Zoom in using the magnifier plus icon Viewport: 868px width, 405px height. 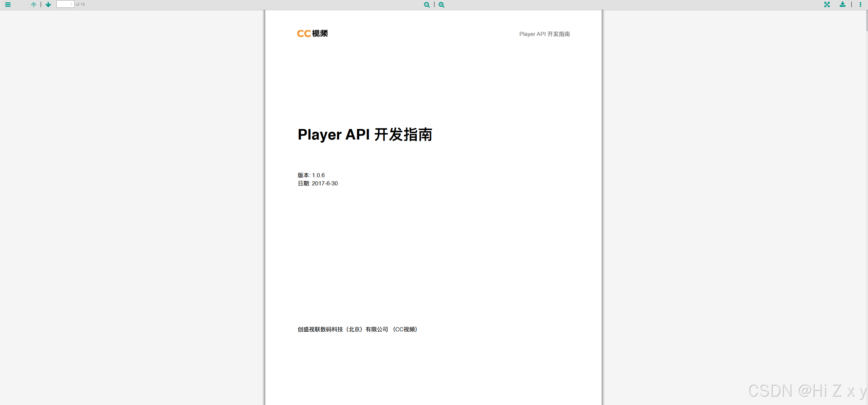441,5
